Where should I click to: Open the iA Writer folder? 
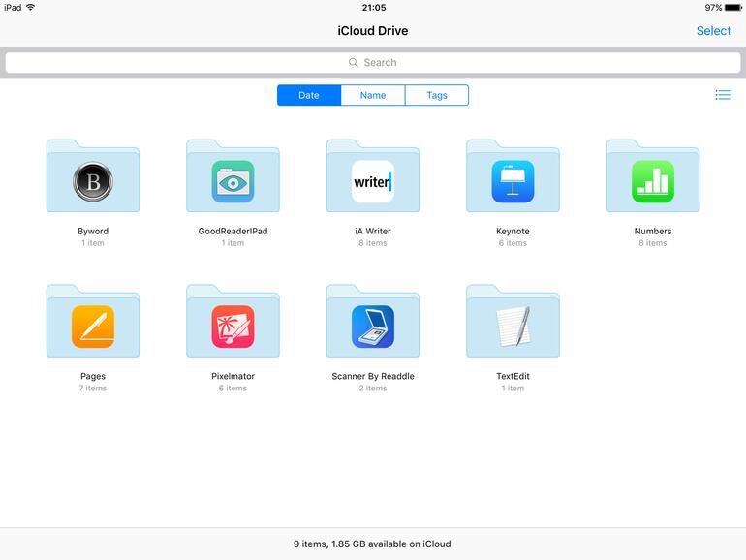[373, 176]
